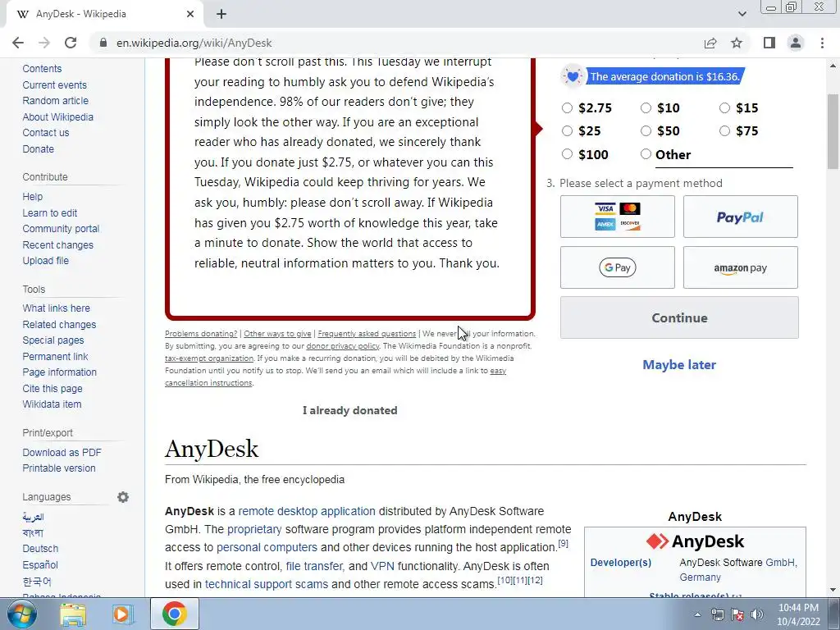The height and width of the screenshot is (630, 840).
Task: Open tax-exempt organization link
Action: 209,358
